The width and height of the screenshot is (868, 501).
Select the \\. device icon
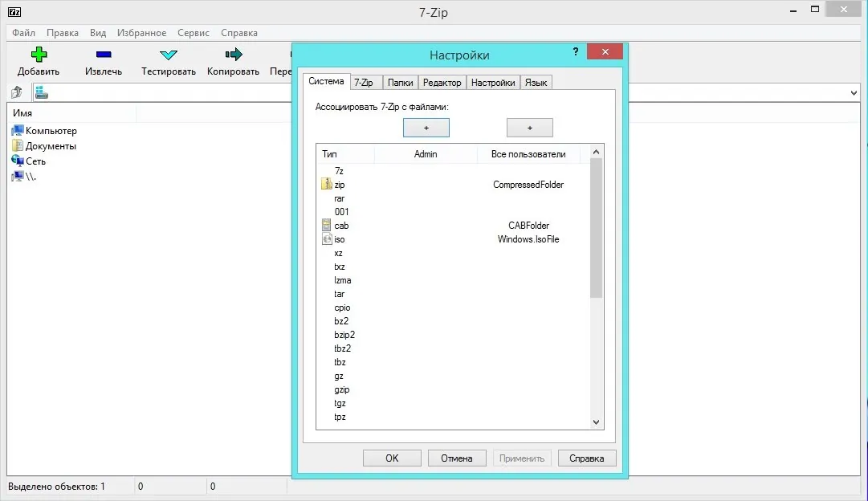coord(18,177)
